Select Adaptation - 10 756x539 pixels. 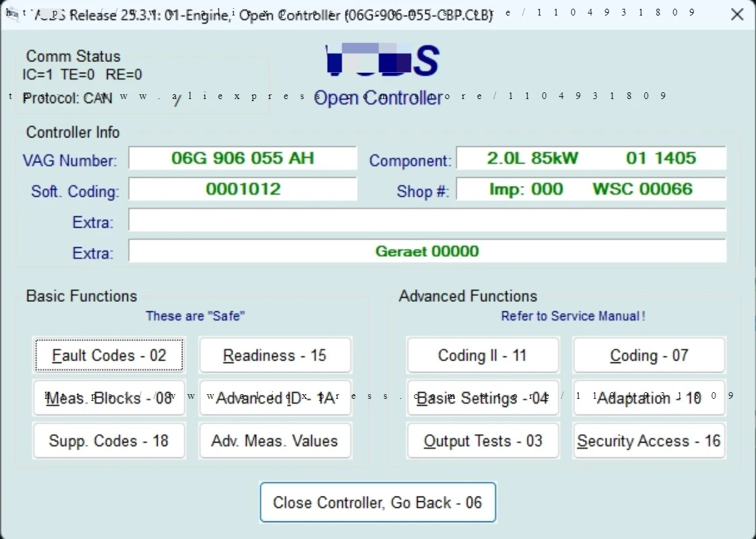pos(649,398)
